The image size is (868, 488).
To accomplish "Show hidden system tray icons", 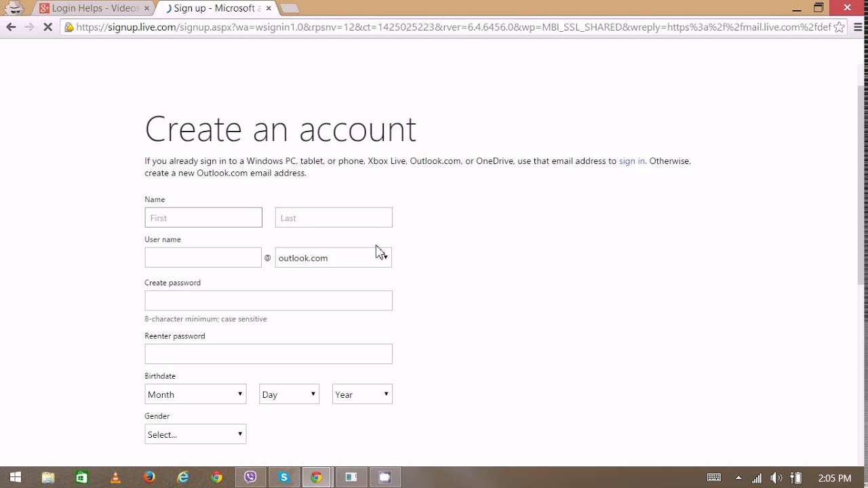I will [x=738, y=478].
